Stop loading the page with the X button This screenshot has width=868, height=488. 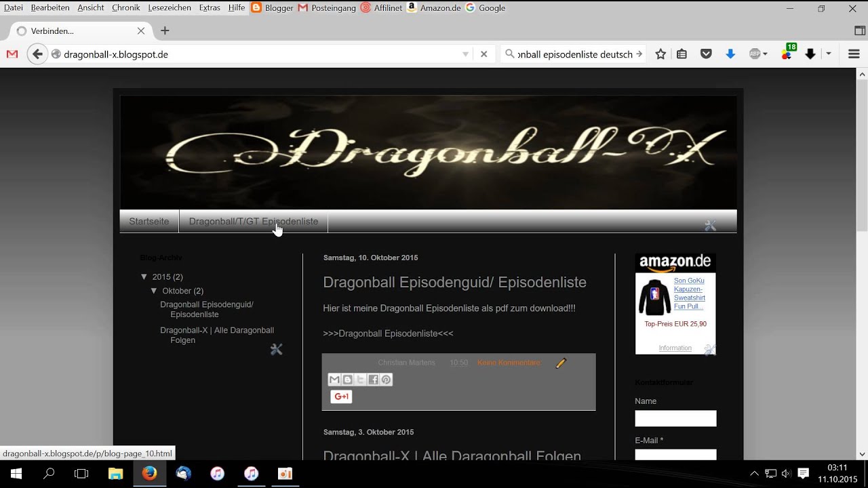click(484, 54)
